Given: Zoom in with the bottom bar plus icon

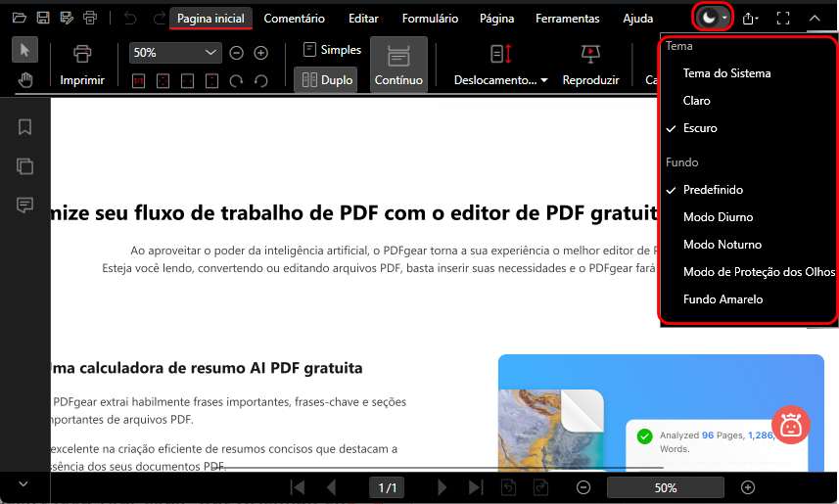Looking at the screenshot, I should click(x=748, y=487).
